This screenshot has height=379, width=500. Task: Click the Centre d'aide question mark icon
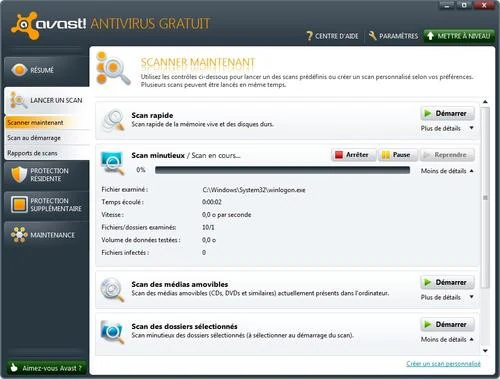[309, 36]
